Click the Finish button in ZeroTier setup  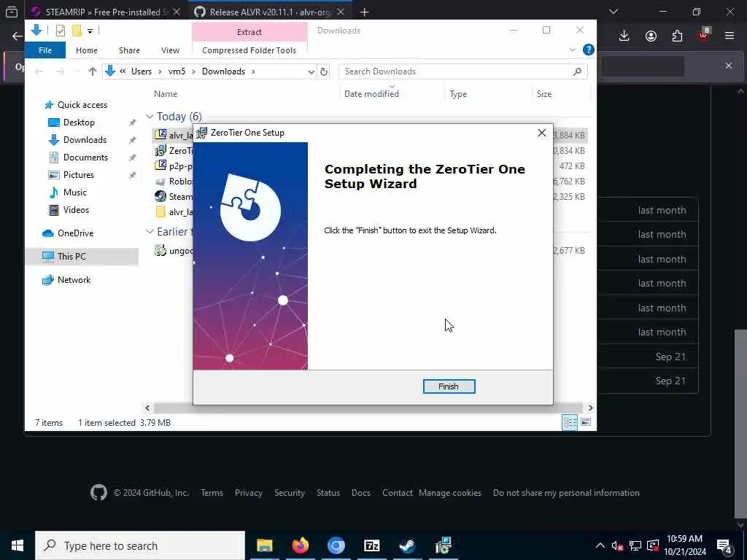coord(449,386)
